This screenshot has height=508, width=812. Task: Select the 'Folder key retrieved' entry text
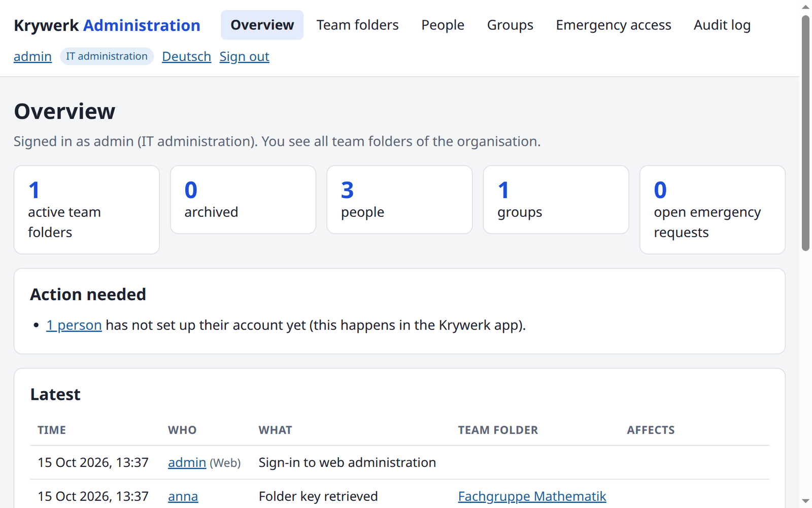coord(318,496)
